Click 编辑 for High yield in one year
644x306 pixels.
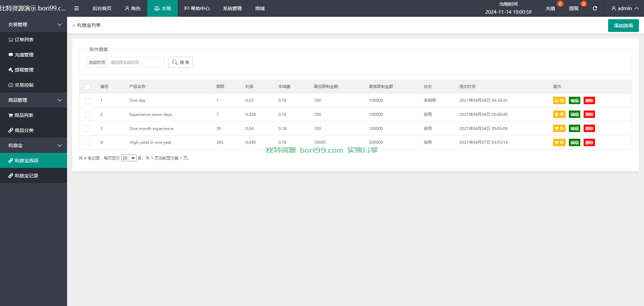pyautogui.click(x=575, y=143)
